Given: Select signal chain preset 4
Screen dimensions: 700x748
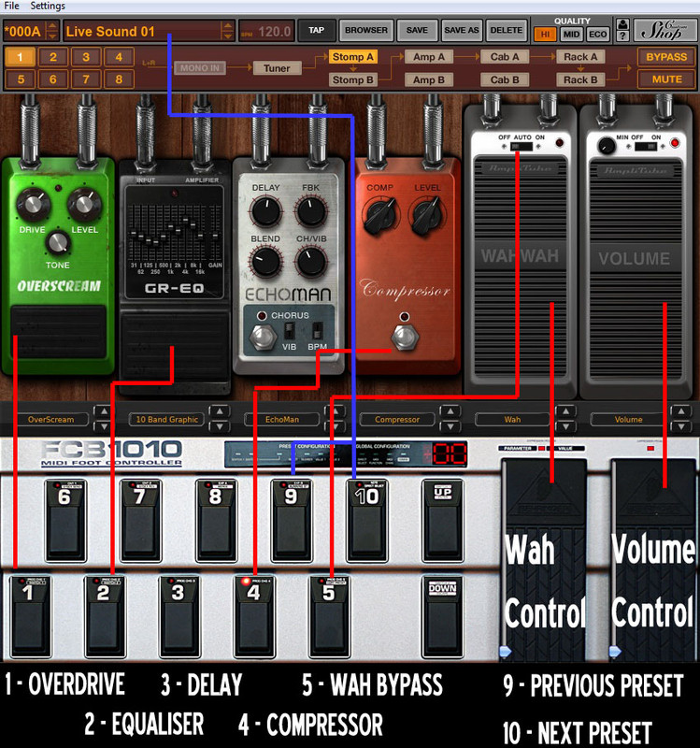Looking at the screenshot, I should coord(119,57).
